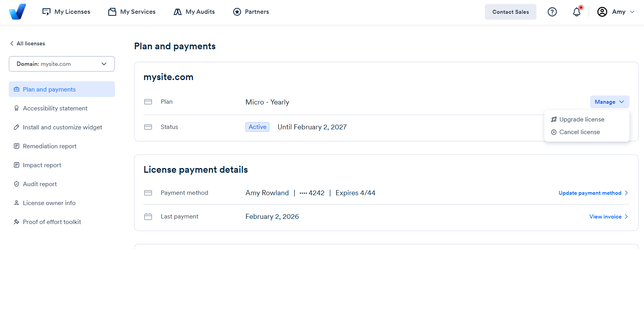The width and height of the screenshot is (644, 310).
Task: Expand the Amy account menu chevron
Action: click(632, 12)
